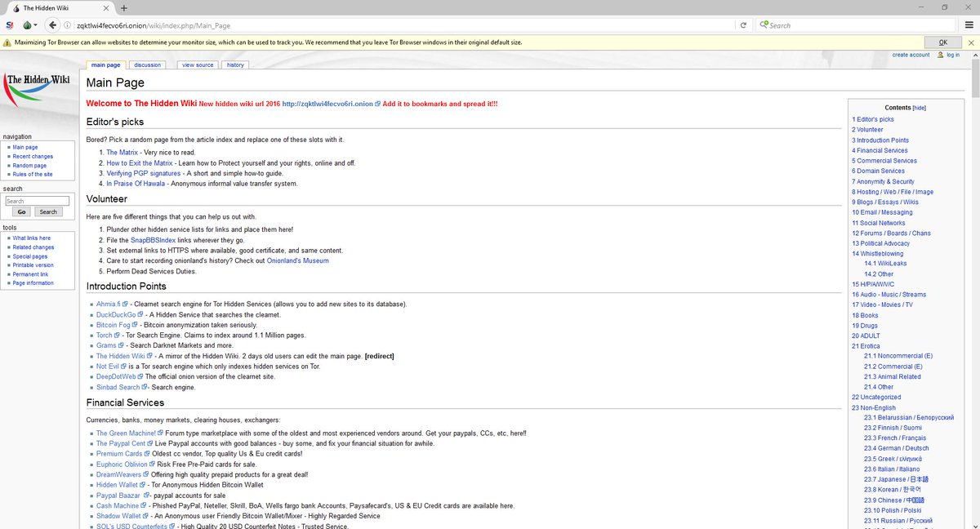Jump to 23.4 German / Deutsch in contents
Viewport: 980px width, 529px height.
point(896,448)
